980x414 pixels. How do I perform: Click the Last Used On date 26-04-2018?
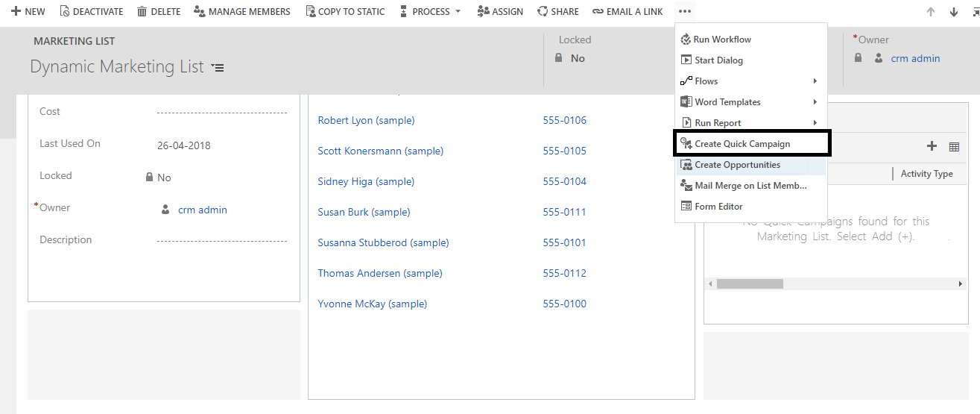(x=184, y=145)
